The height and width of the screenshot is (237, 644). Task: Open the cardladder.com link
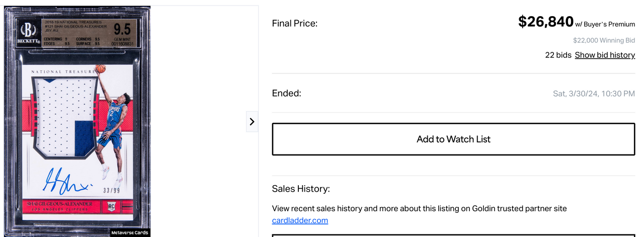(300, 220)
